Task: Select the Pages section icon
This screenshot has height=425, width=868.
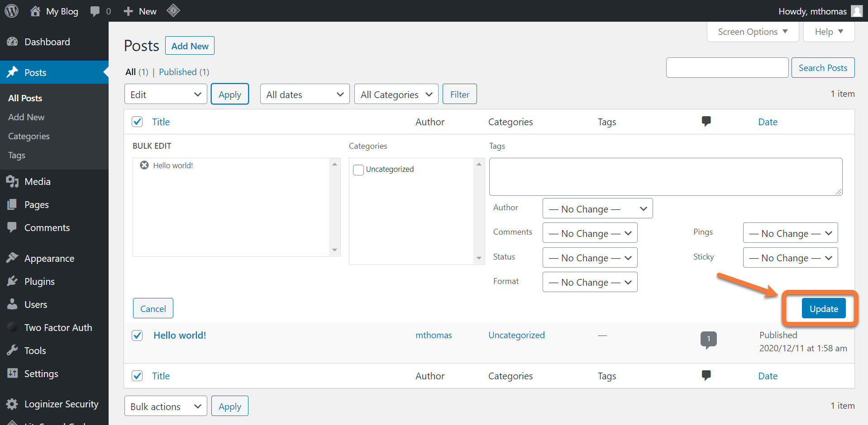Action: pyautogui.click(x=13, y=204)
